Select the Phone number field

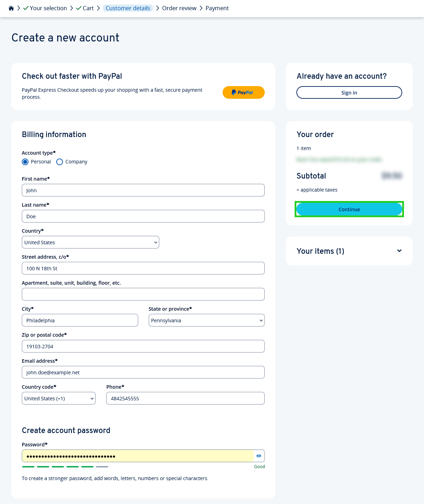coord(185,398)
